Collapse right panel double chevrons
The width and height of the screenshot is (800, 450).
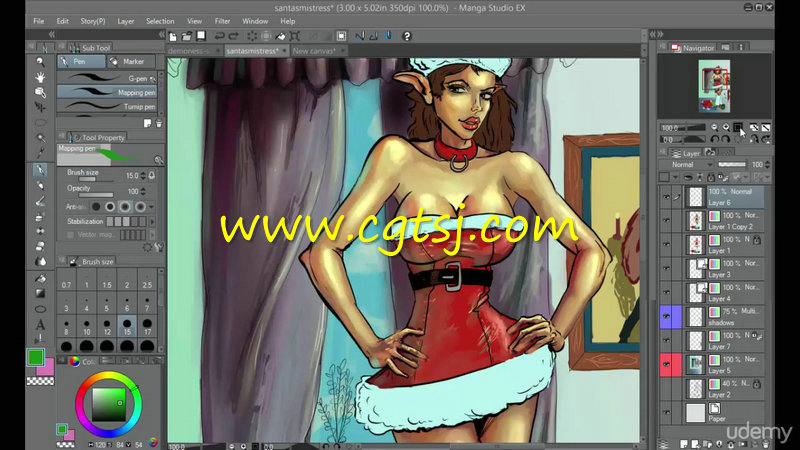[x=656, y=34]
